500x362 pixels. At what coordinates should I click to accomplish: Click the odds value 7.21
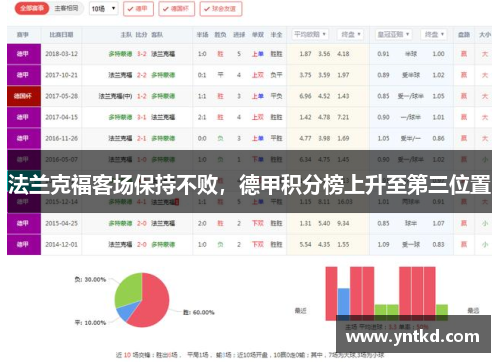tap(343, 117)
